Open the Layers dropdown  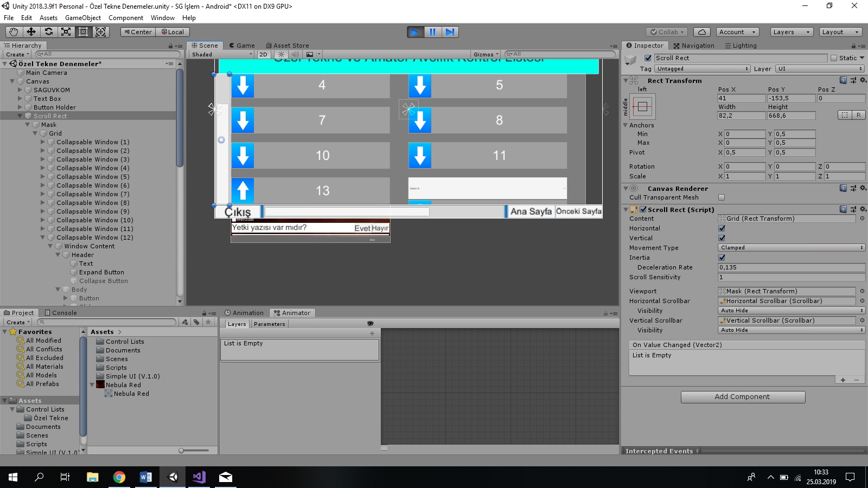click(x=791, y=32)
